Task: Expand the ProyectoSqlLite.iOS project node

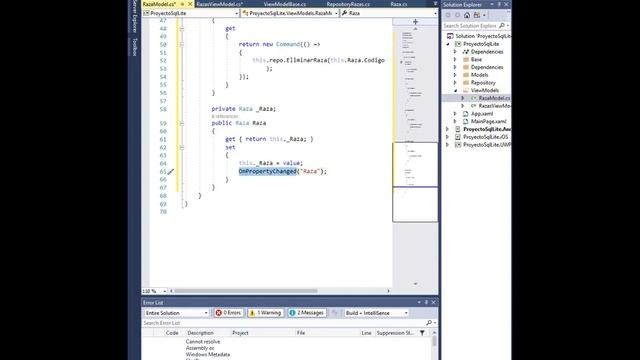Action: click(448, 137)
